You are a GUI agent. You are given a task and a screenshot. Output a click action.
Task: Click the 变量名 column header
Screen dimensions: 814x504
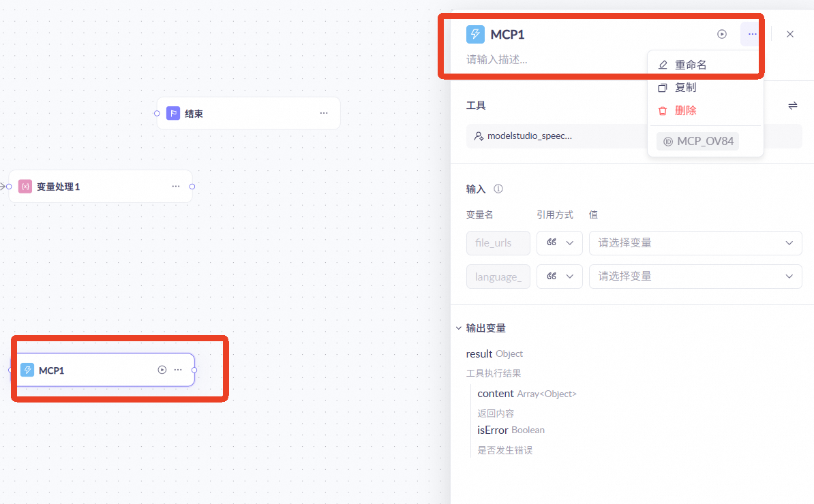[x=479, y=215]
